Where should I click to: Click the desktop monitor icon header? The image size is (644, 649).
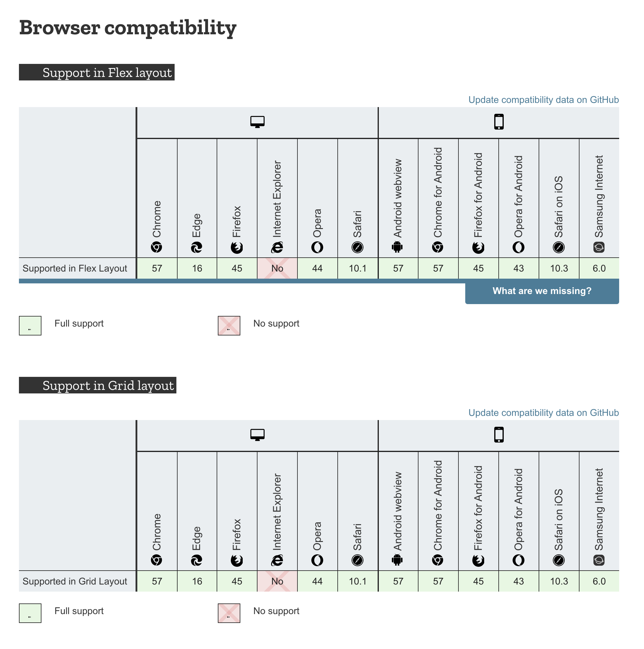(x=257, y=122)
